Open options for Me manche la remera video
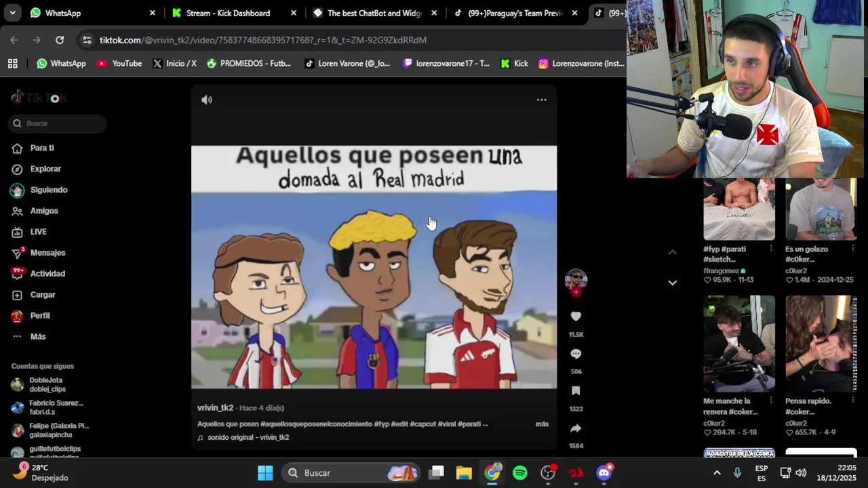The width and height of the screenshot is (868, 488). point(771,401)
